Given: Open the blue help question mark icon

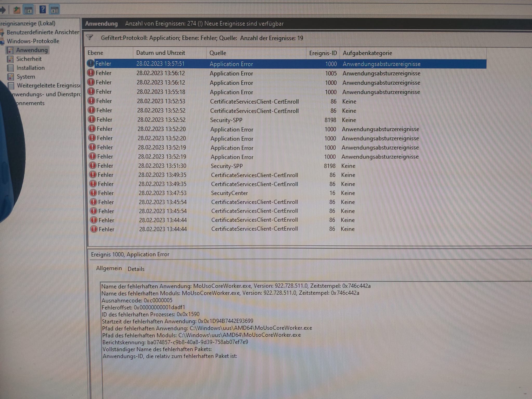Looking at the screenshot, I should [x=43, y=10].
